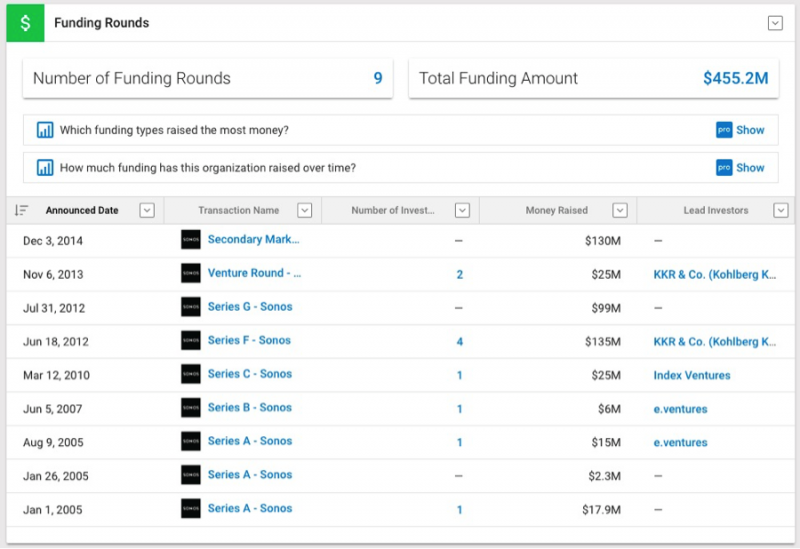Open Series G - Sonos transaction
Screen dimensions: 800x549
click(x=250, y=307)
